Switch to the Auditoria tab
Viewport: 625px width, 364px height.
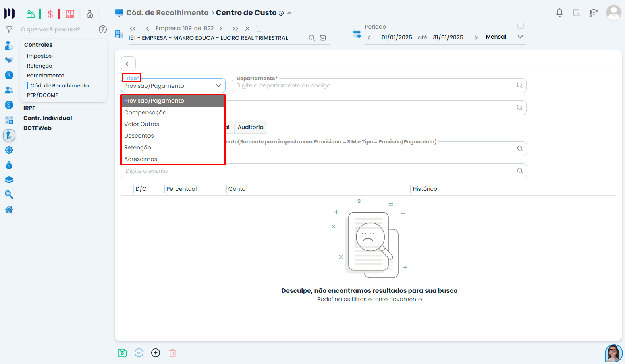click(250, 127)
